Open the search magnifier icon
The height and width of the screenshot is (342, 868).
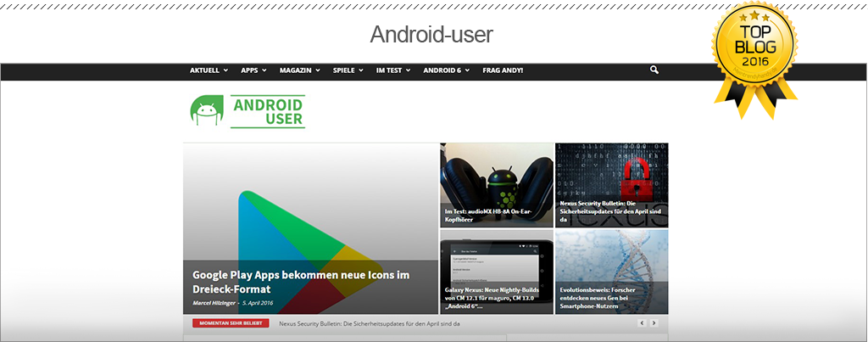tap(654, 70)
